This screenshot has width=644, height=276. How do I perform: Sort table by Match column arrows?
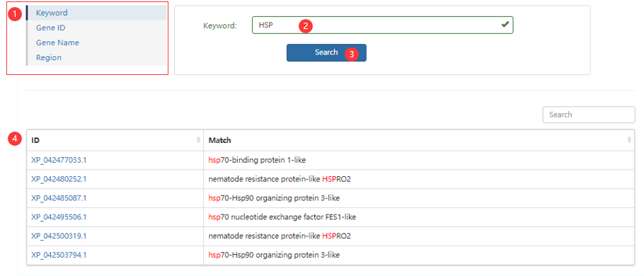[629, 140]
